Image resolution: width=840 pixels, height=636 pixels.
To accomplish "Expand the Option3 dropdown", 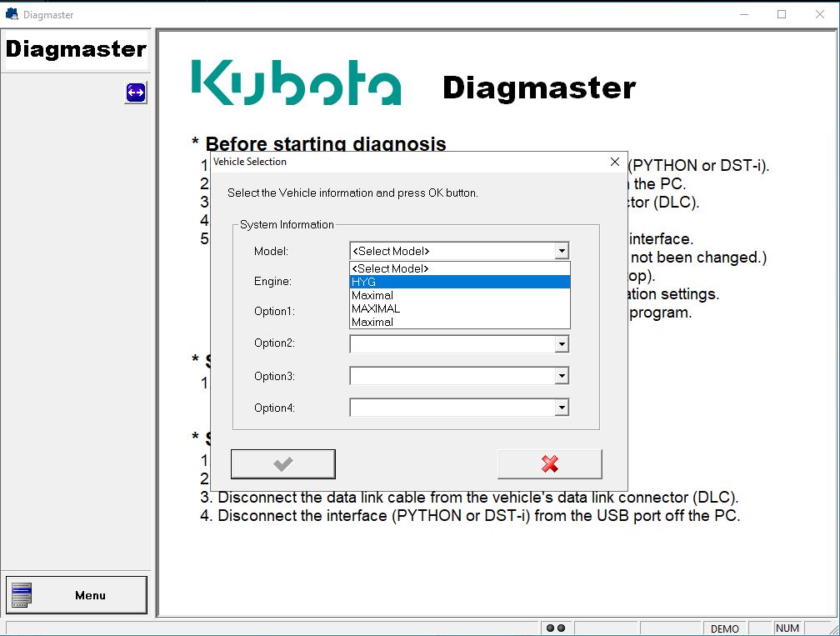I will (x=562, y=375).
